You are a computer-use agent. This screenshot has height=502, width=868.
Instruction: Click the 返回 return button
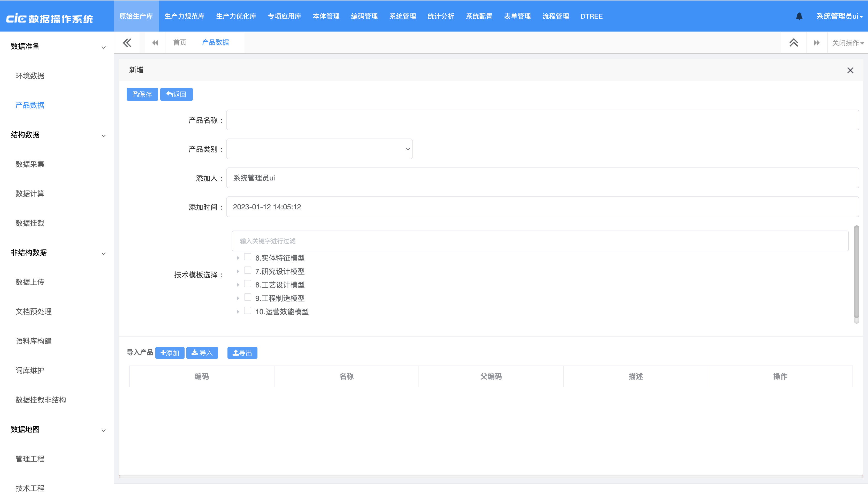point(176,94)
